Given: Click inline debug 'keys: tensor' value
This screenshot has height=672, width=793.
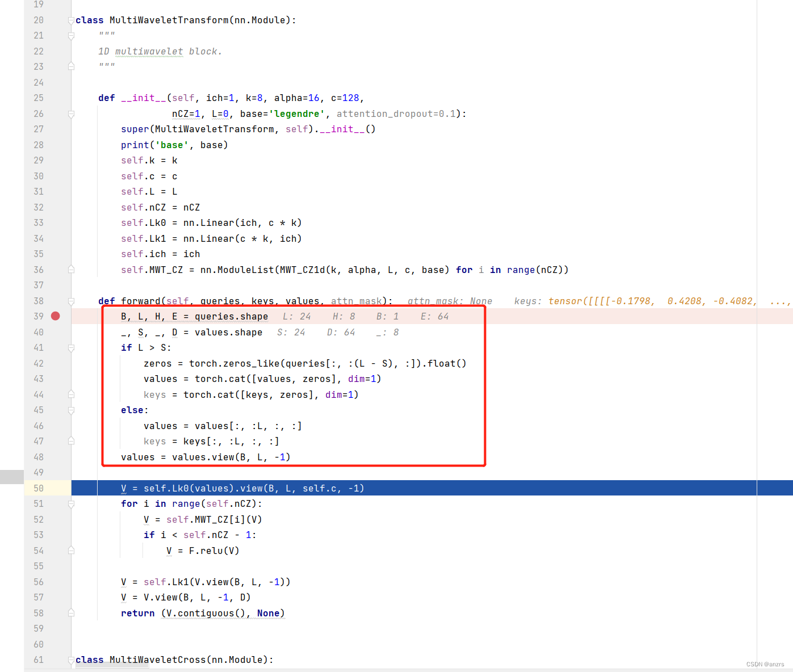Looking at the screenshot, I should [x=653, y=301].
